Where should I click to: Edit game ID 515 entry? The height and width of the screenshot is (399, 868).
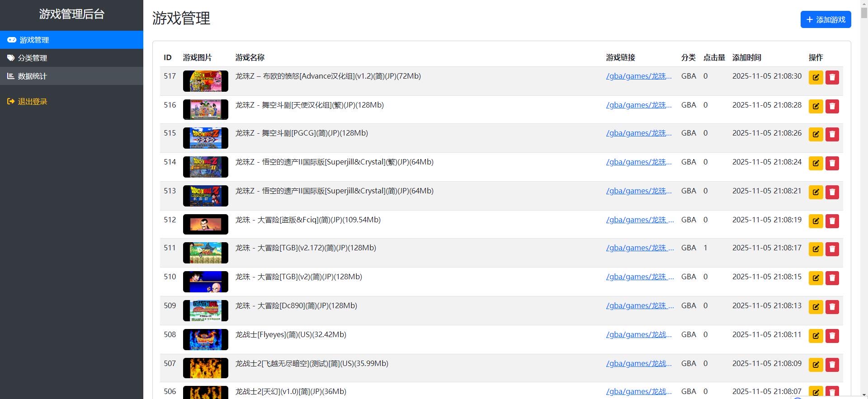click(816, 134)
